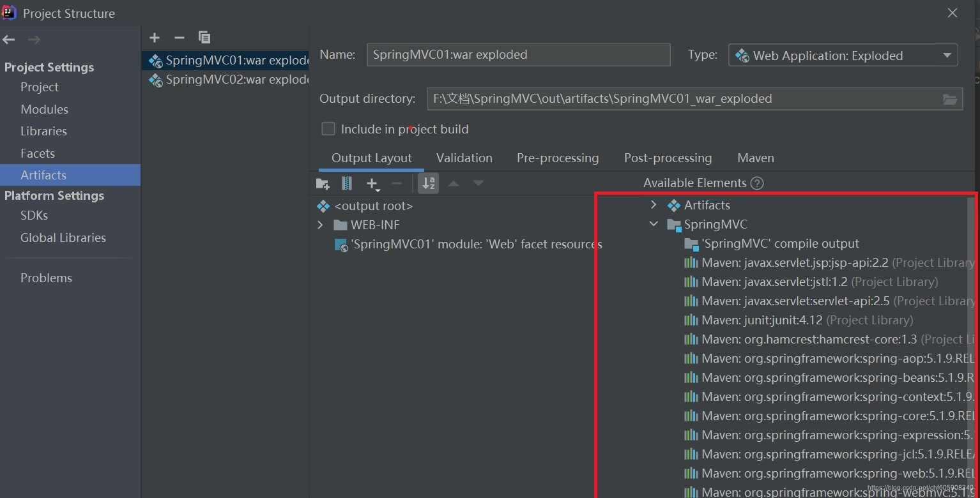Switch to Validation tab

click(464, 158)
